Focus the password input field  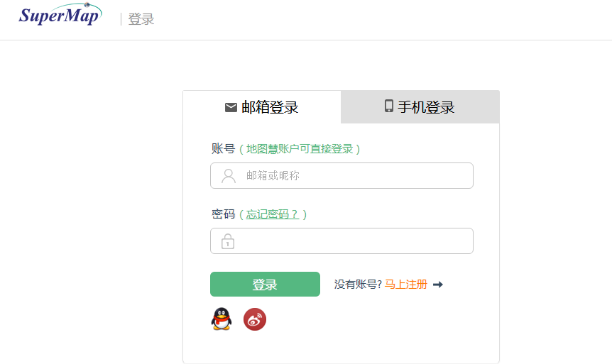coord(342,241)
